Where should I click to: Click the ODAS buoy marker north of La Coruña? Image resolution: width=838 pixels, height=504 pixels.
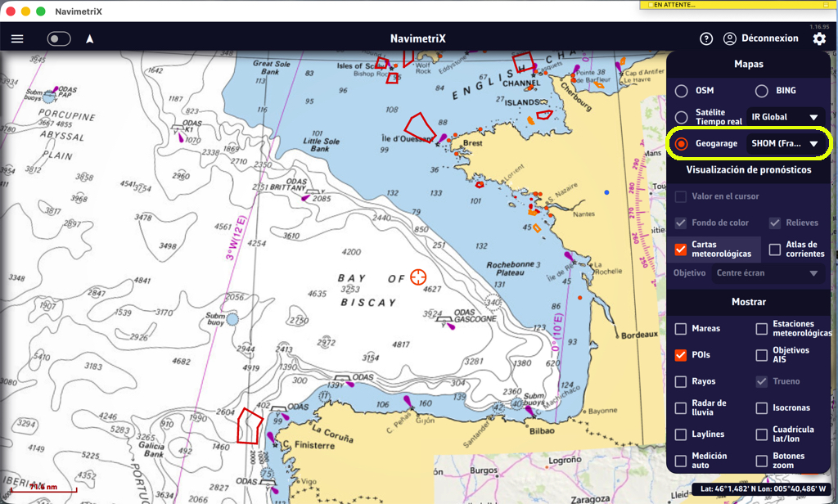pos(342,380)
